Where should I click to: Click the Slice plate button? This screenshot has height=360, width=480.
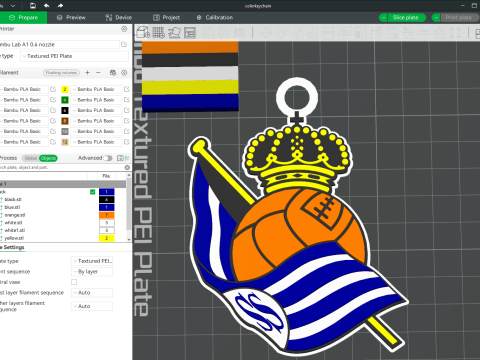tap(406, 18)
